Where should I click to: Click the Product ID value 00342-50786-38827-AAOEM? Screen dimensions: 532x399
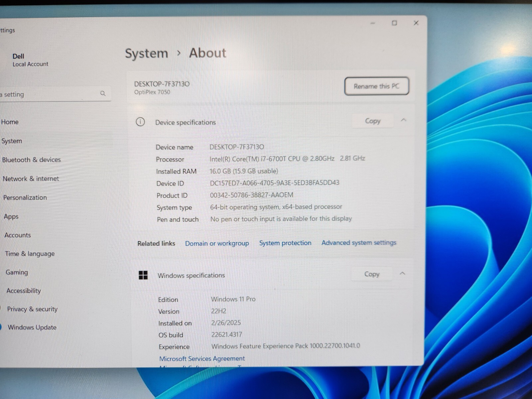(x=252, y=195)
